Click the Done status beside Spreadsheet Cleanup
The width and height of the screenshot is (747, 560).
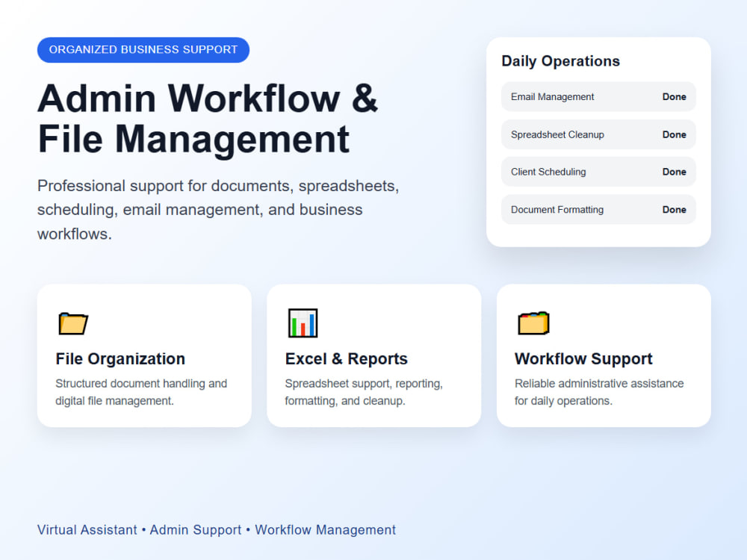pyautogui.click(x=674, y=134)
